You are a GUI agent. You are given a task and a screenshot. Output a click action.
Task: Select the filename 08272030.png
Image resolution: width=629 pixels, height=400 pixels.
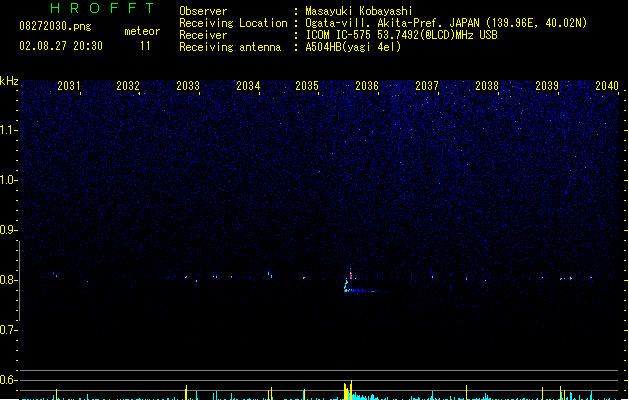[x=55, y=26]
